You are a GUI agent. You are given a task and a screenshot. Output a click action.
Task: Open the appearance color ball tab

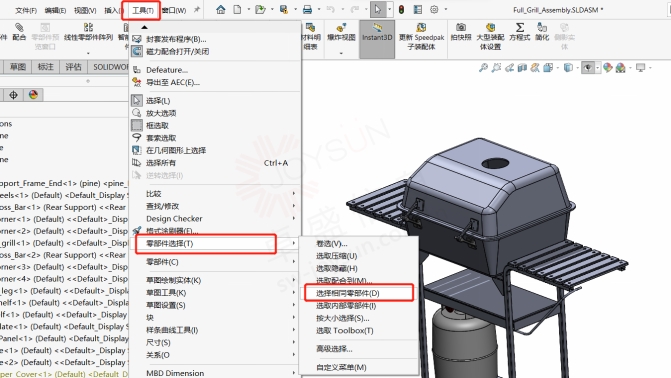click(x=33, y=95)
